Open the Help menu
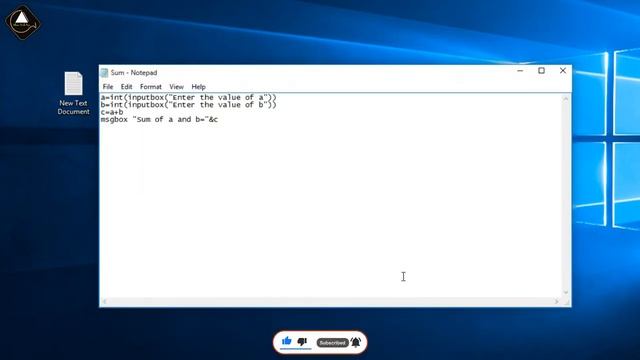 point(198,87)
